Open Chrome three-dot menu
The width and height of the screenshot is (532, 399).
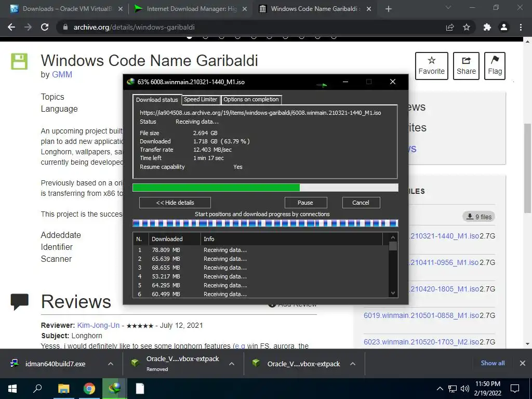coord(521,27)
